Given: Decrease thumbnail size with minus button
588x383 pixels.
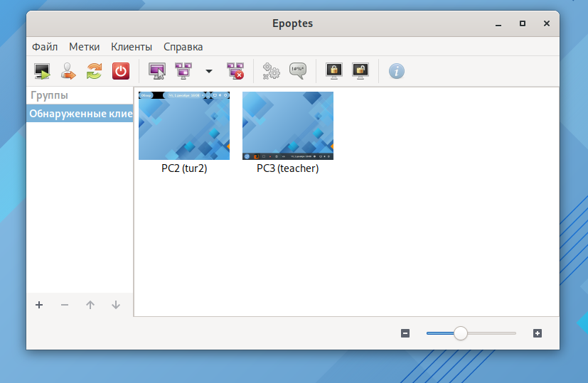Looking at the screenshot, I should (405, 333).
